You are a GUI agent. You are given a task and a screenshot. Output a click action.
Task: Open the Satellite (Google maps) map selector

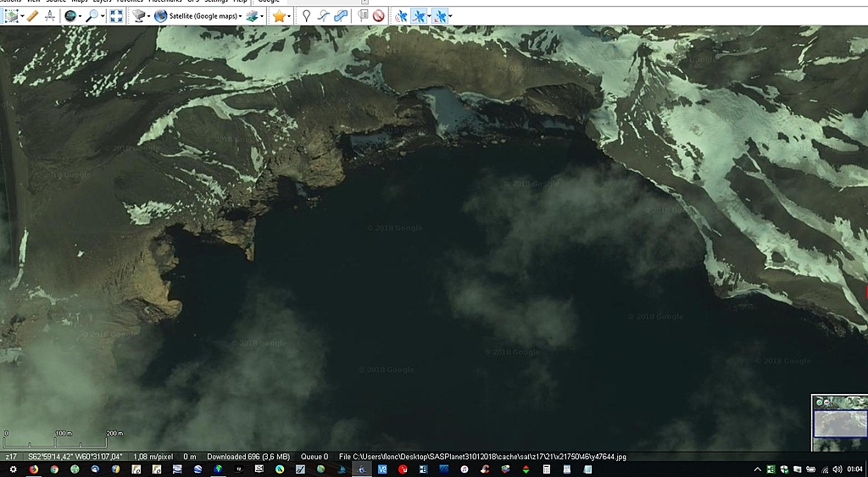[198, 16]
